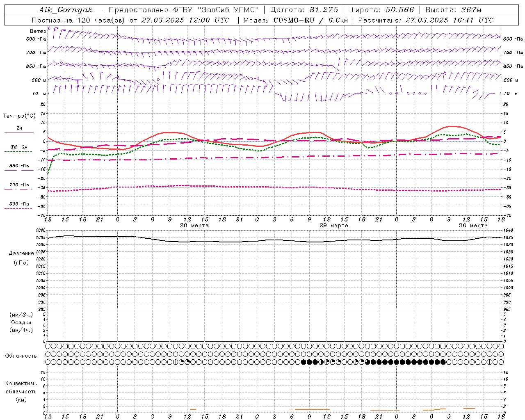The width and height of the screenshot is (525, 420).
Task: Select the 850 гПа temperature legend entry
Action: click(19, 166)
